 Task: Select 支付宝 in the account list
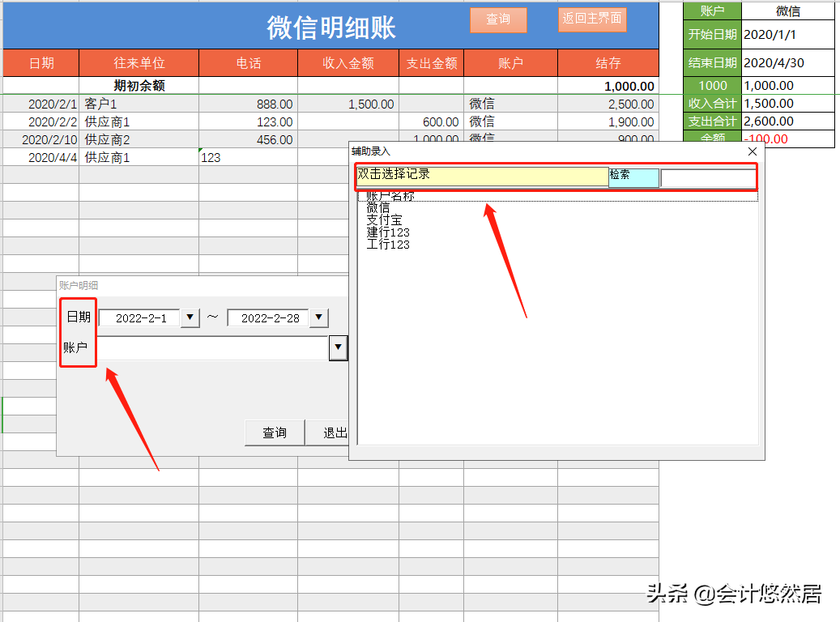coord(384,220)
